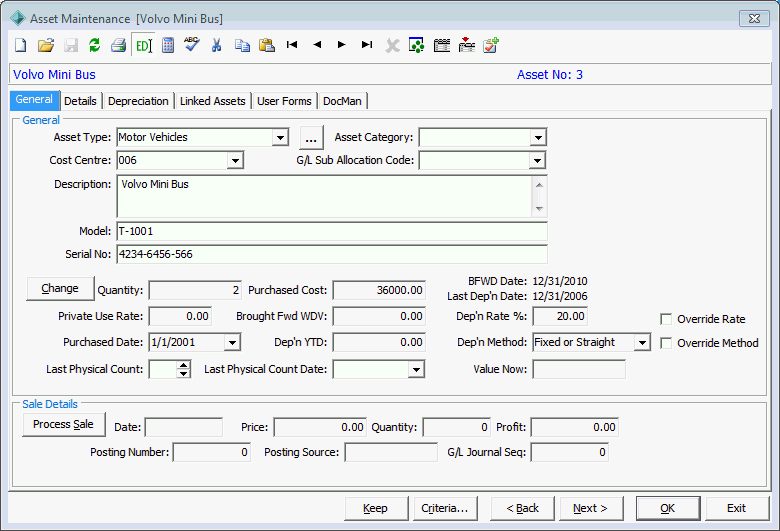Click the Dep'n Rate % field
Screen dimensions: 780x531
[560, 317]
